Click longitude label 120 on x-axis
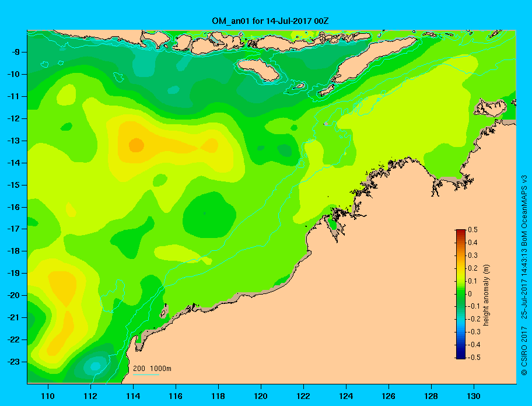Viewport: 532px width, 406px height. coord(261,396)
